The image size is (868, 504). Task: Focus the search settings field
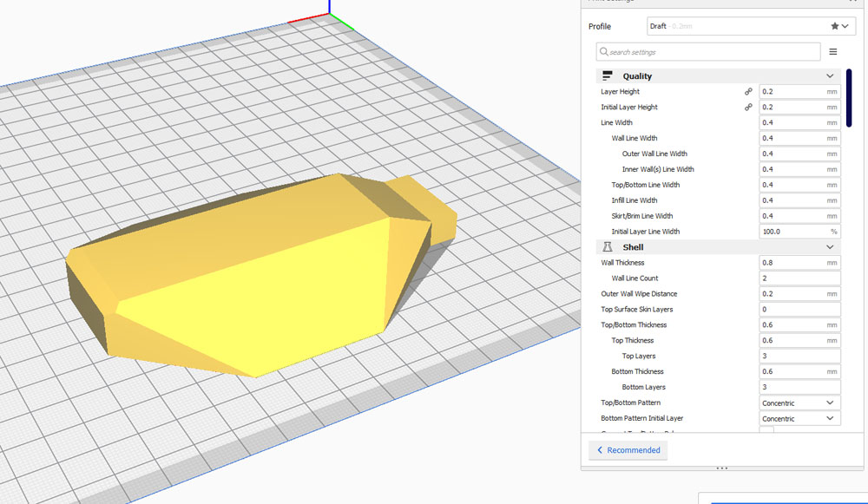[x=708, y=51]
